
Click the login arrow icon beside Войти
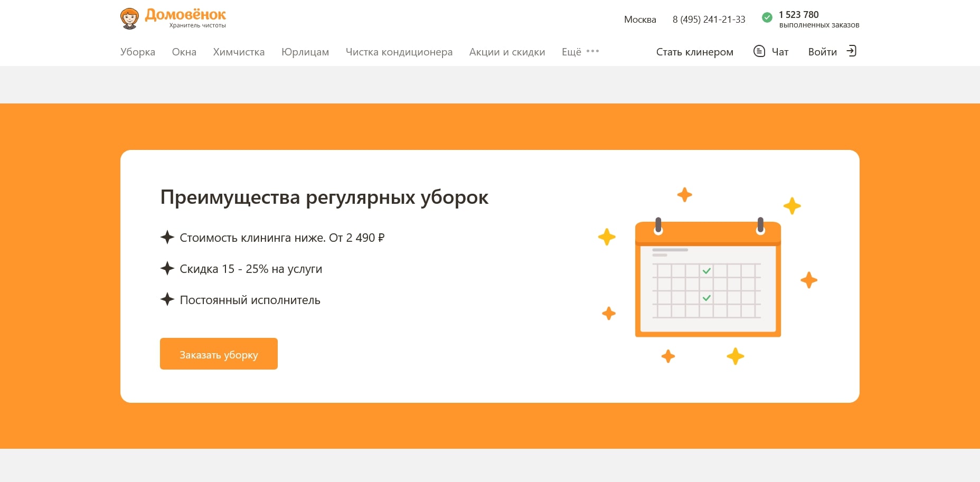click(x=851, y=51)
